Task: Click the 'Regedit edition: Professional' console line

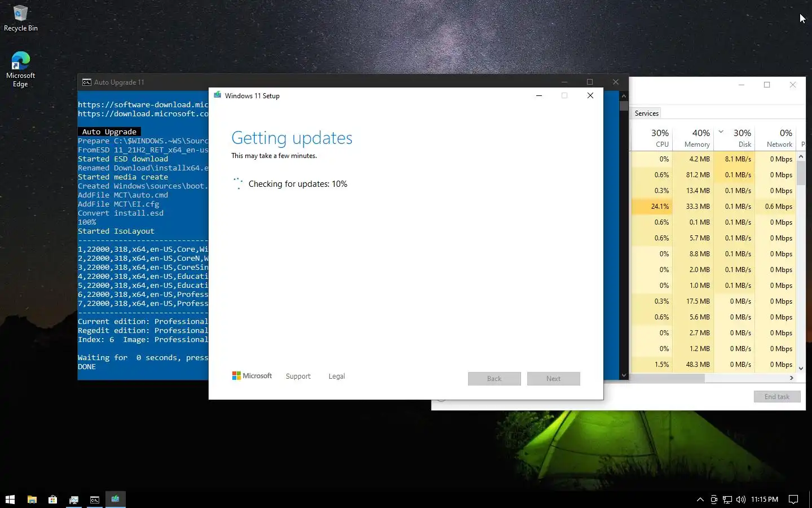Action: 143,331
